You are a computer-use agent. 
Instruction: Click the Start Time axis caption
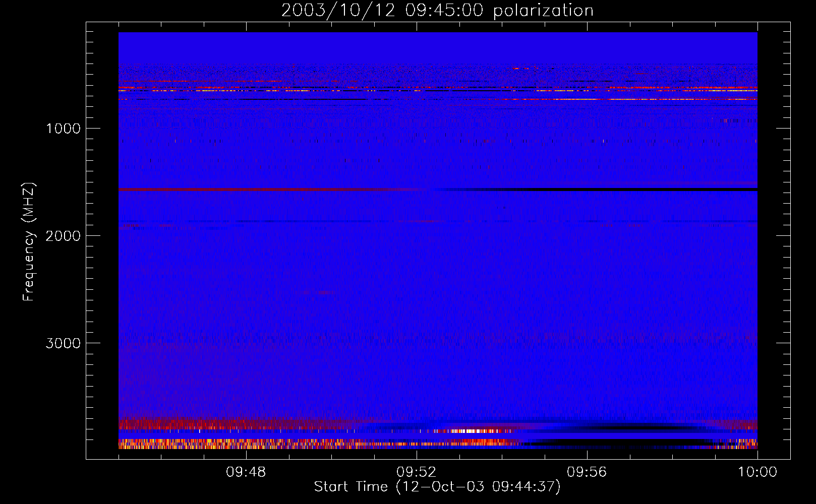[437, 487]
